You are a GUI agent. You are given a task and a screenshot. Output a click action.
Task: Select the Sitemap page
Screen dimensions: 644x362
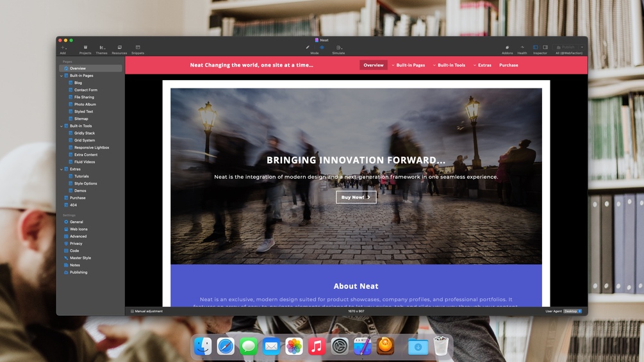pos(81,119)
